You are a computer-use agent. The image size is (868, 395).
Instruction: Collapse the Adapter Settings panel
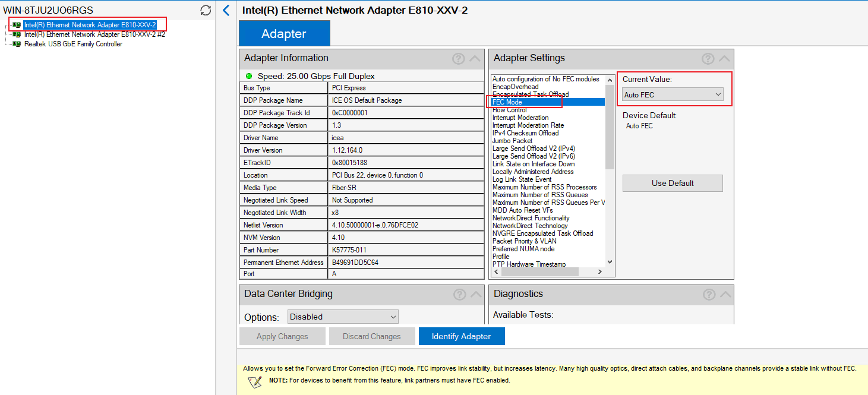[x=724, y=58]
